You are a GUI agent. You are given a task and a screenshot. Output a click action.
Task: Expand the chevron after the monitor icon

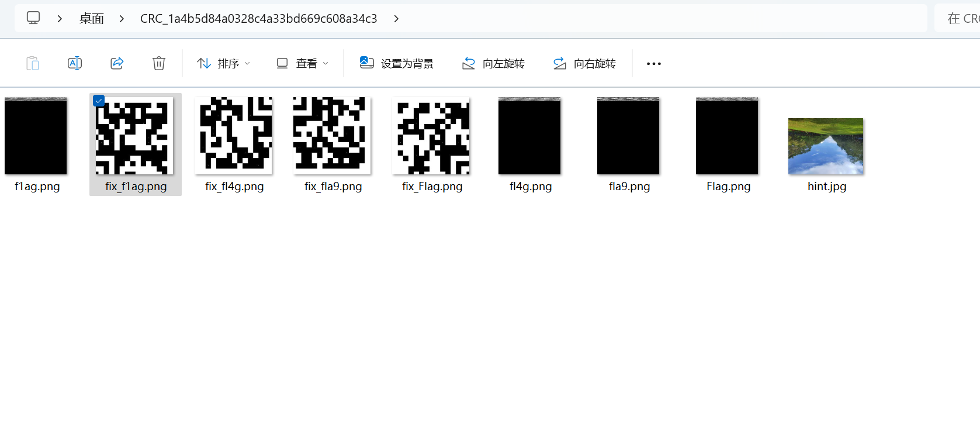pyautogui.click(x=60, y=19)
